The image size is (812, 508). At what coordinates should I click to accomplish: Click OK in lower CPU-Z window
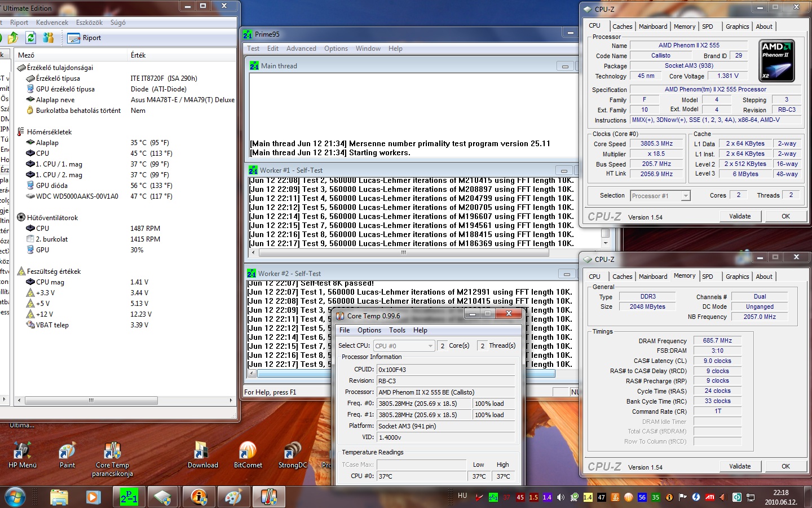point(785,466)
